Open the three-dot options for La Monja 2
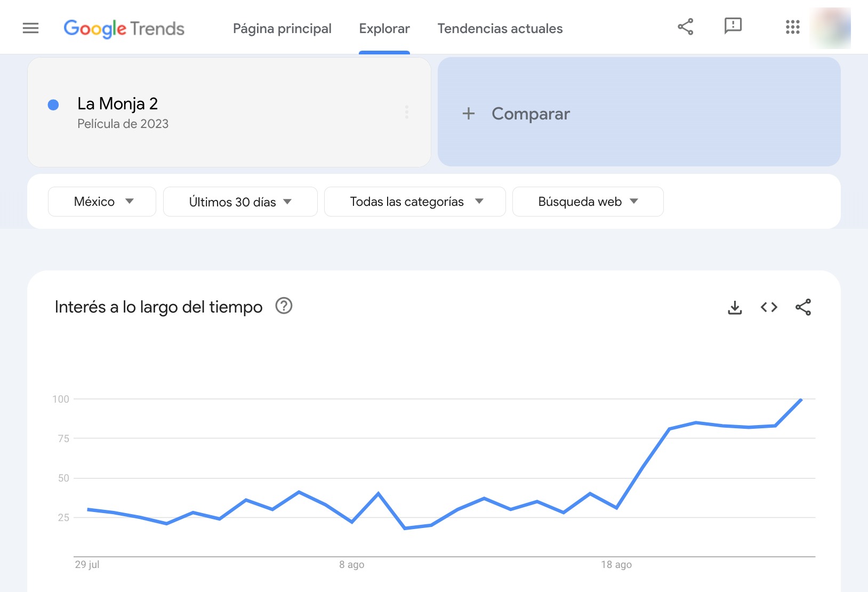868x592 pixels. (x=407, y=112)
